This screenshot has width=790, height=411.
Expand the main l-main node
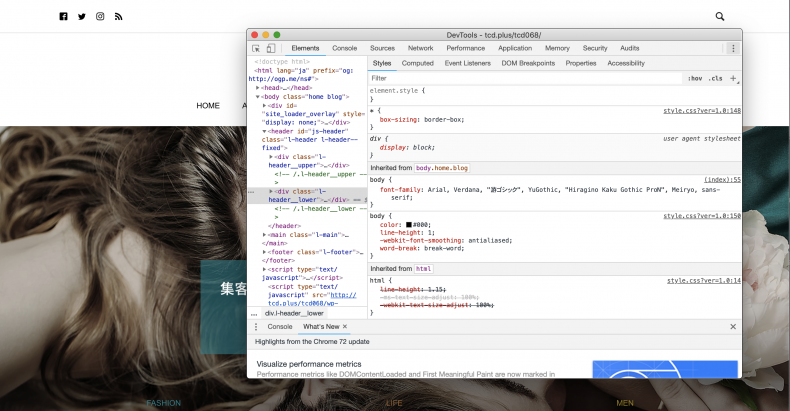coord(264,235)
